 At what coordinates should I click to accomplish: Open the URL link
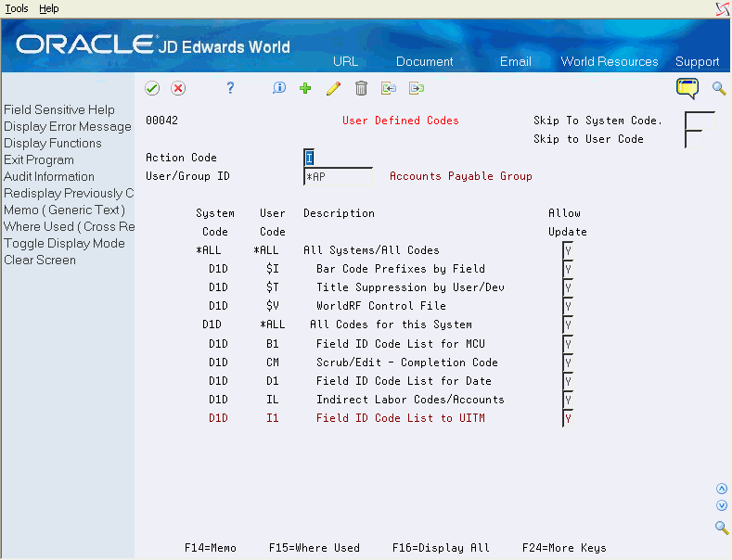[345, 61]
